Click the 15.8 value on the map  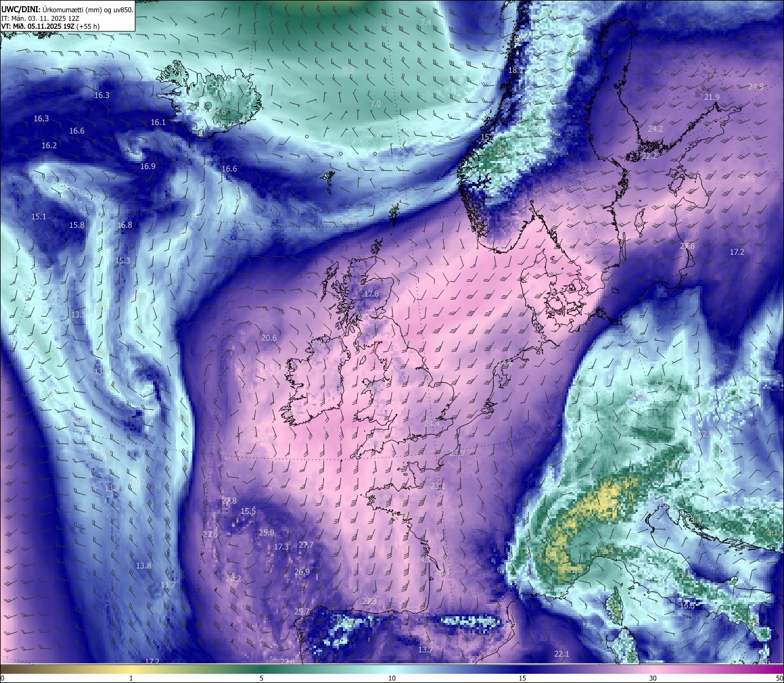coord(77,225)
